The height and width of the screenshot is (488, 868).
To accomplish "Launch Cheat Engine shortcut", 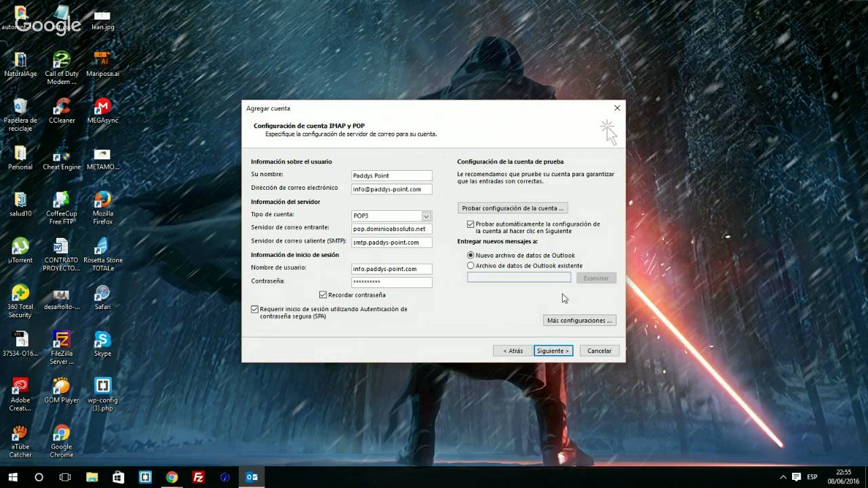I will click(x=62, y=158).
